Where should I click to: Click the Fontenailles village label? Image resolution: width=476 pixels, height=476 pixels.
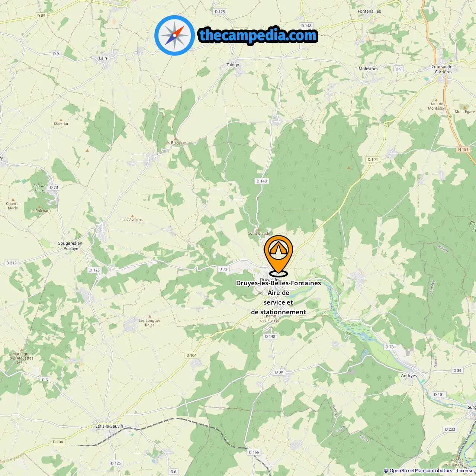coord(369,11)
